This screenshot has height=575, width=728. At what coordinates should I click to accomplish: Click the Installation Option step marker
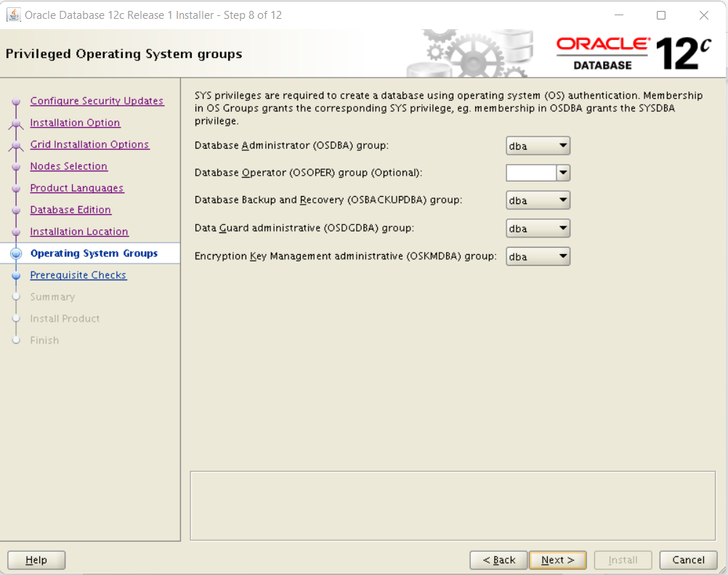16,123
